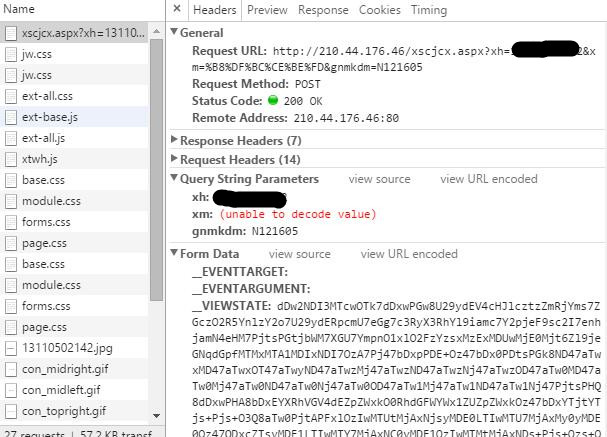Image resolution: width=607 pixels, height=437 pixels.
Task: Expand Request Headers (14) section
Action: click(x=174, y=159)
